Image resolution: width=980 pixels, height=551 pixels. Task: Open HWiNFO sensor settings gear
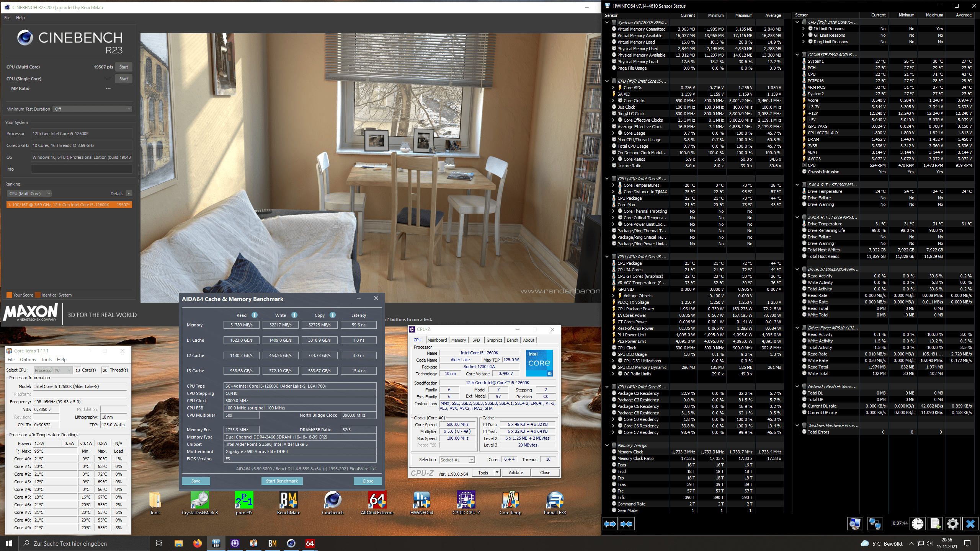point(952,523)
